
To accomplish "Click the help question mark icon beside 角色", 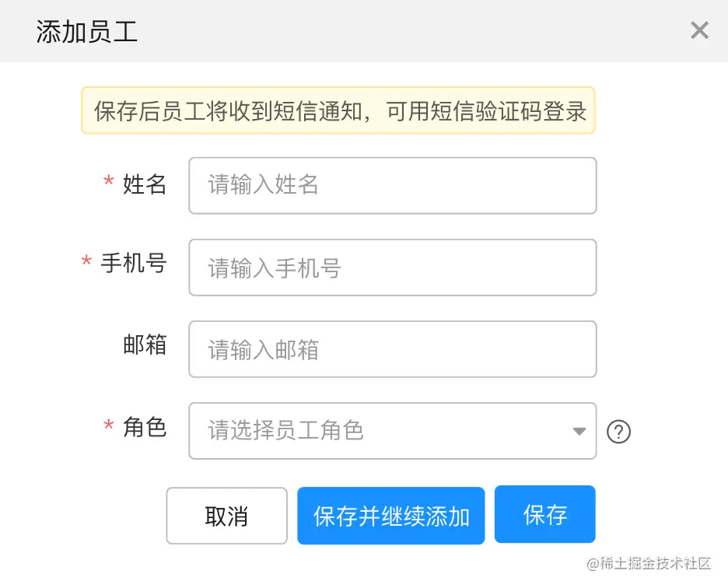I will point(618,431).
